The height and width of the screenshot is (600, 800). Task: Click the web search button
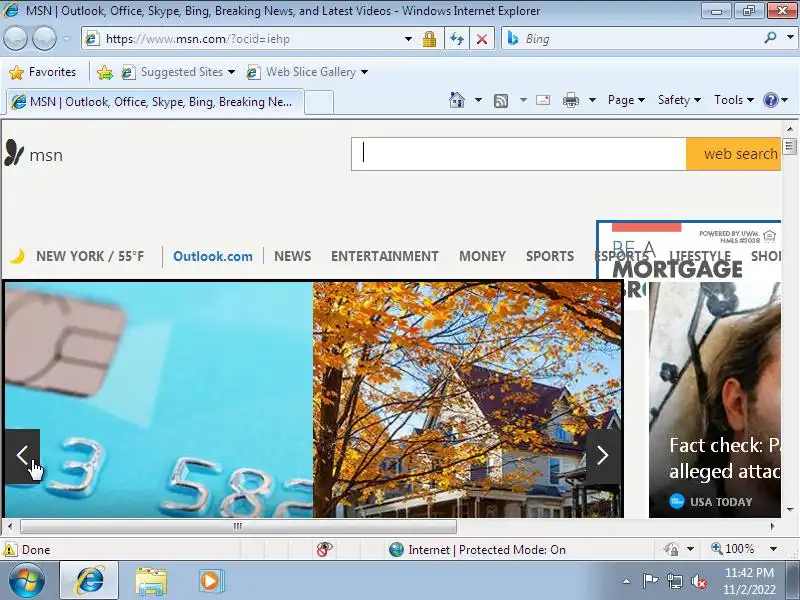[x=734, y=154]
